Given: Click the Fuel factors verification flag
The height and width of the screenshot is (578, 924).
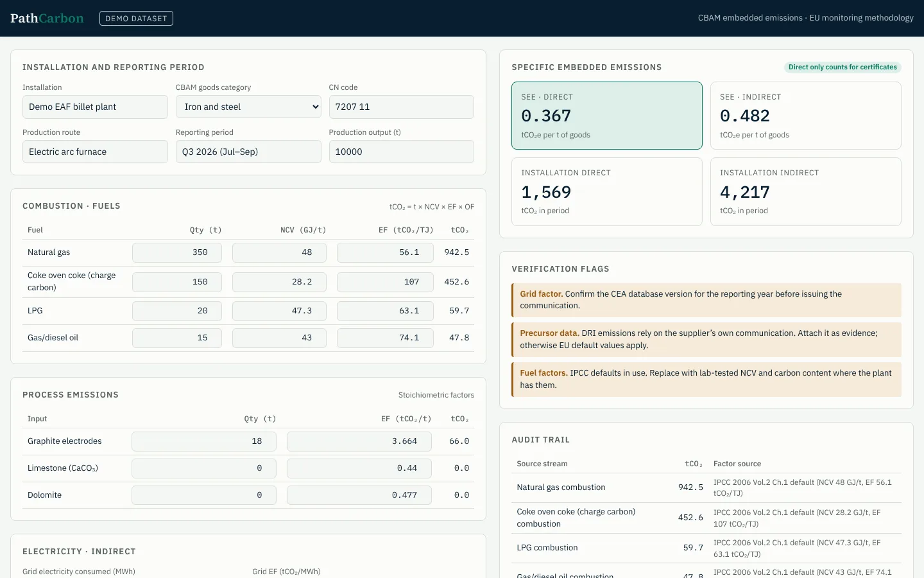Looking at the screenshot, I should point(706,379).
